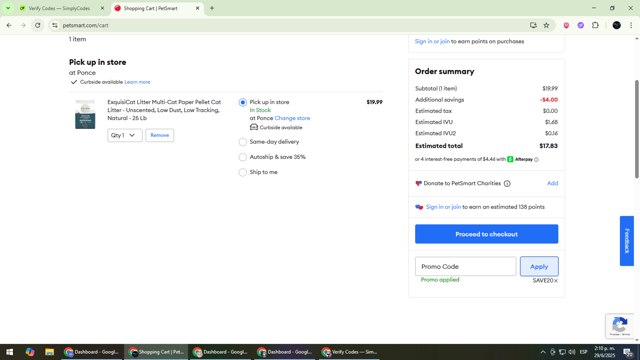Screen dimensions: 640x360
Task: Click the Additional savings -$4.00 amount
Action: coord(549,100)
